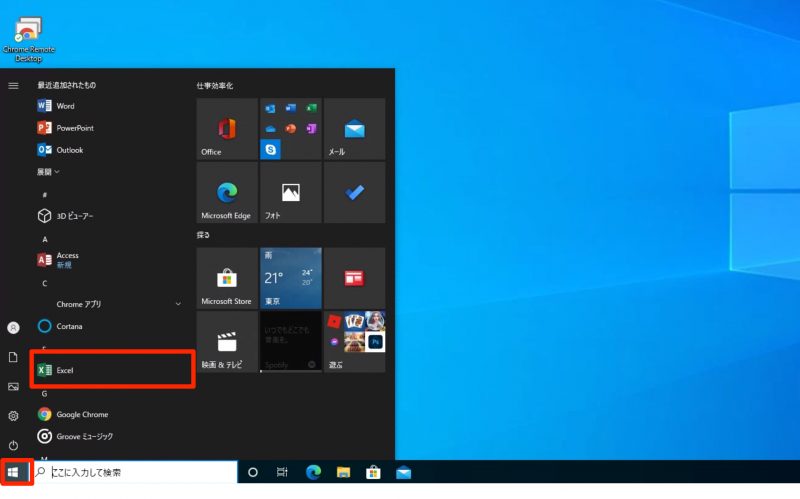The image size is (800, 499).
Task: Click the C letter header in app list
Action: click(x=45, y=283)
